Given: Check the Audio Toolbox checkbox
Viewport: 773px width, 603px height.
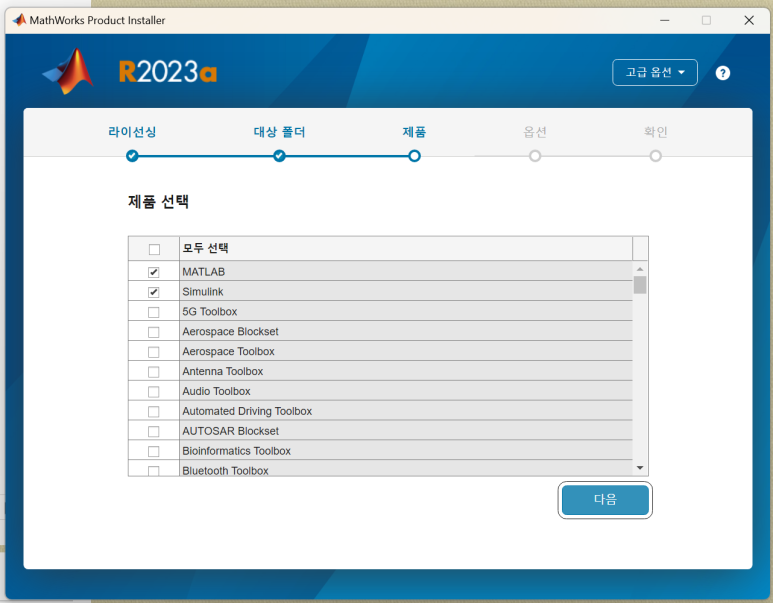Looking at the screenshot, I should (x=154, y=391).
